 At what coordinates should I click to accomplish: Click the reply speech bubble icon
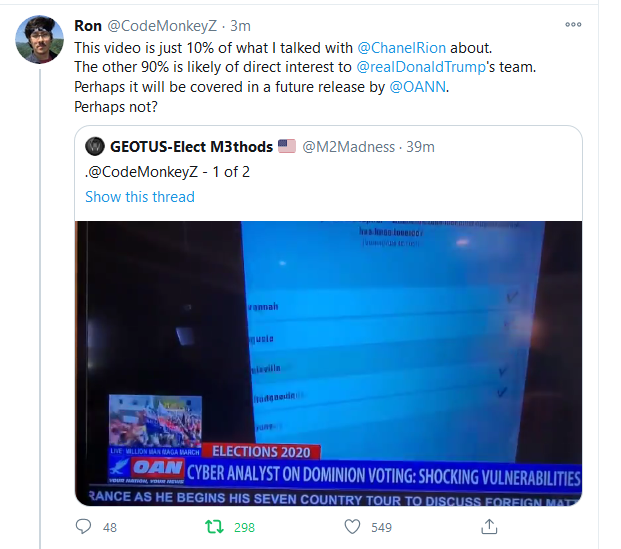click(83, 527)
